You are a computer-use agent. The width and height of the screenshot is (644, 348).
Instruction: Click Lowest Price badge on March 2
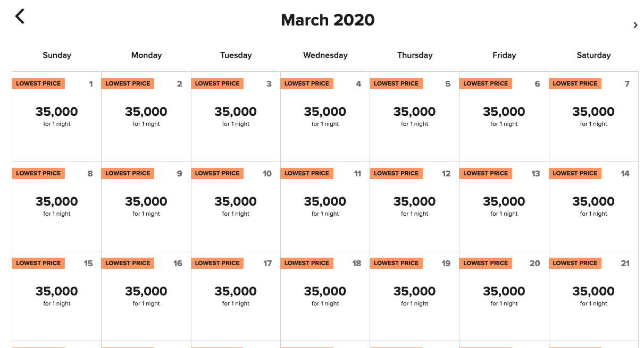pos(128,83)
